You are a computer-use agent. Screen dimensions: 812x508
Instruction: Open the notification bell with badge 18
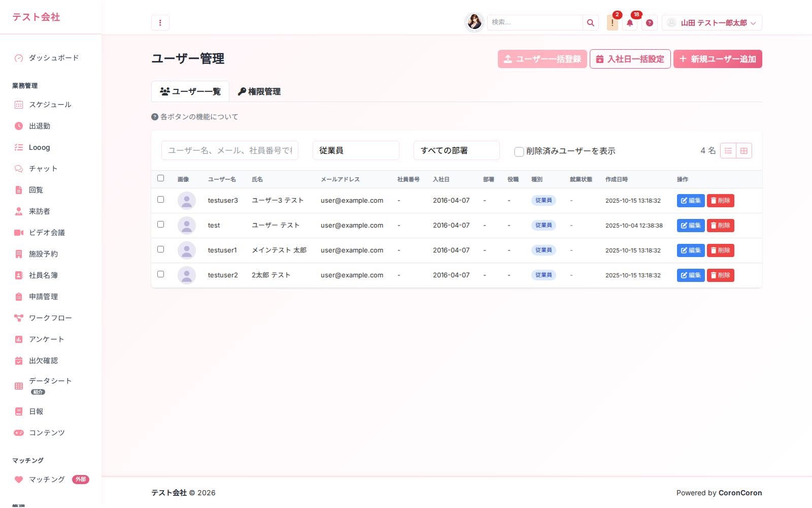tap(630, 22)
